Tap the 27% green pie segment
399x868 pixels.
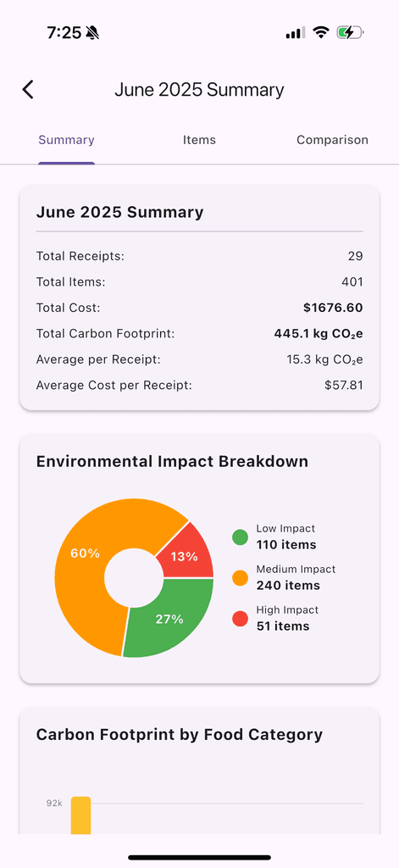(x=170, y=619)
